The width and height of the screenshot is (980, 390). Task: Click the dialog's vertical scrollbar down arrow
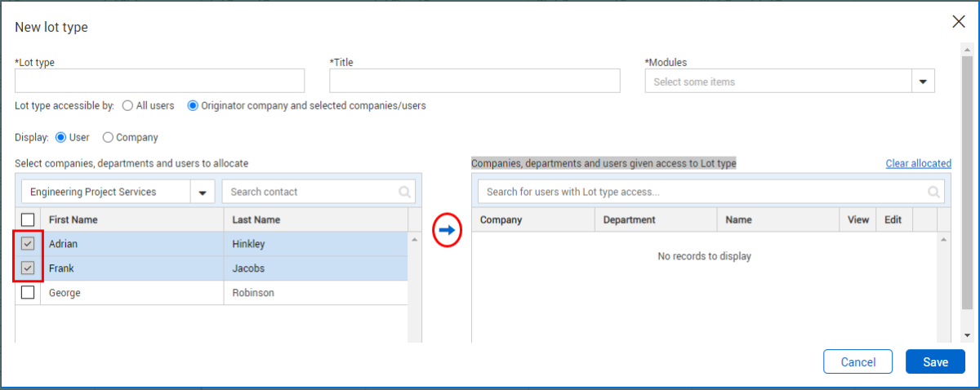coord(968,335)
